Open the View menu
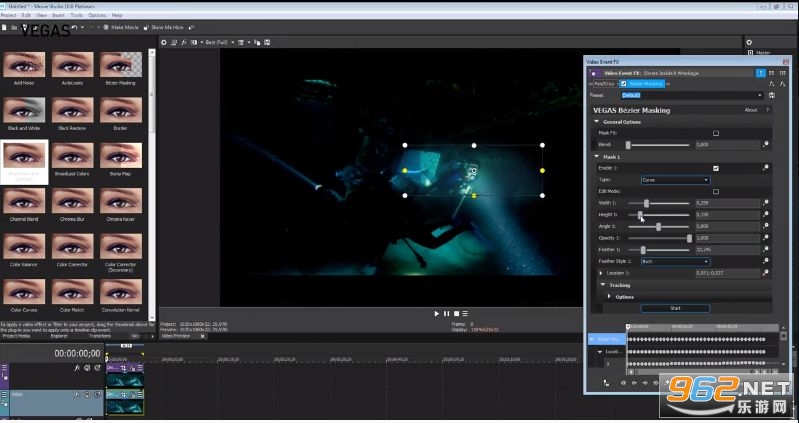The width and height of the screenshot is (799, 423). 41,15
